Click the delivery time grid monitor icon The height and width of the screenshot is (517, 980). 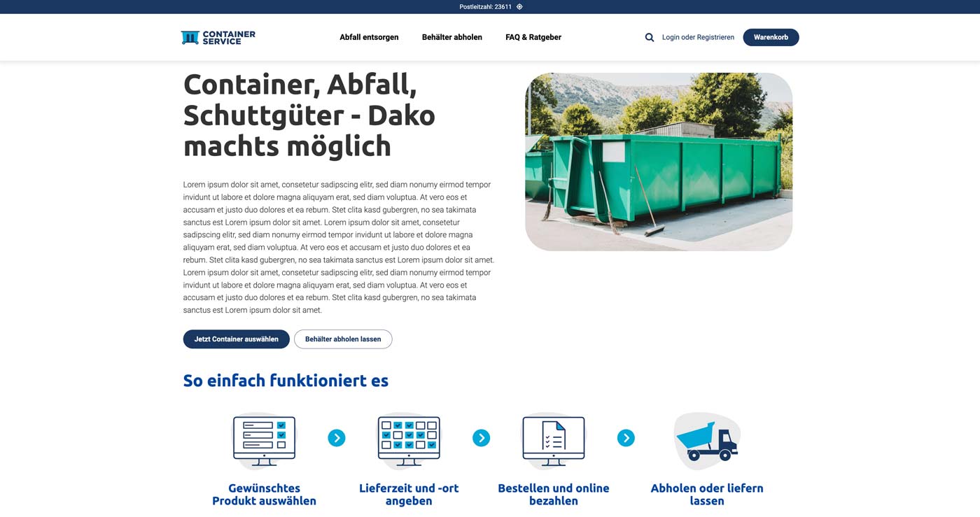click(409, 441)
